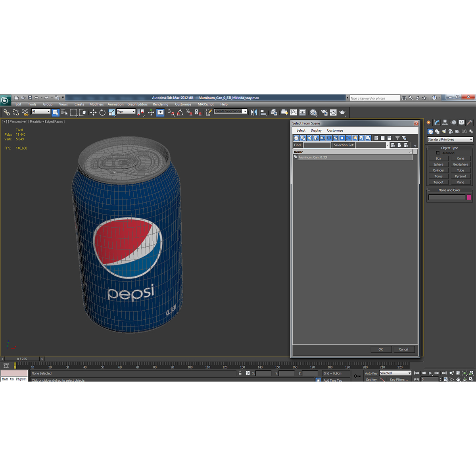This screenshot has width=476, height=476.
Task: Activate the Select and Move tool
Action: 93,112
